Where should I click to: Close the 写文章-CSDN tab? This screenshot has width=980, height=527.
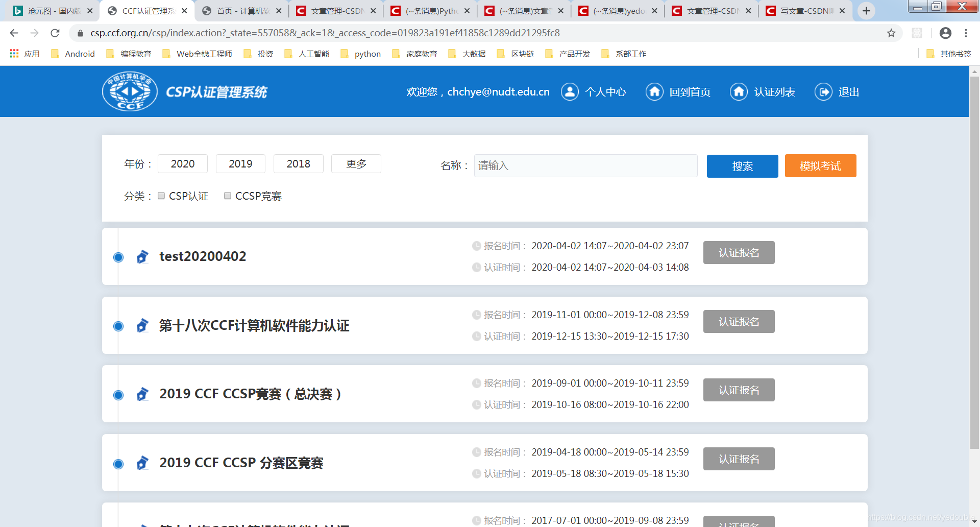click(x=842, y=11)
